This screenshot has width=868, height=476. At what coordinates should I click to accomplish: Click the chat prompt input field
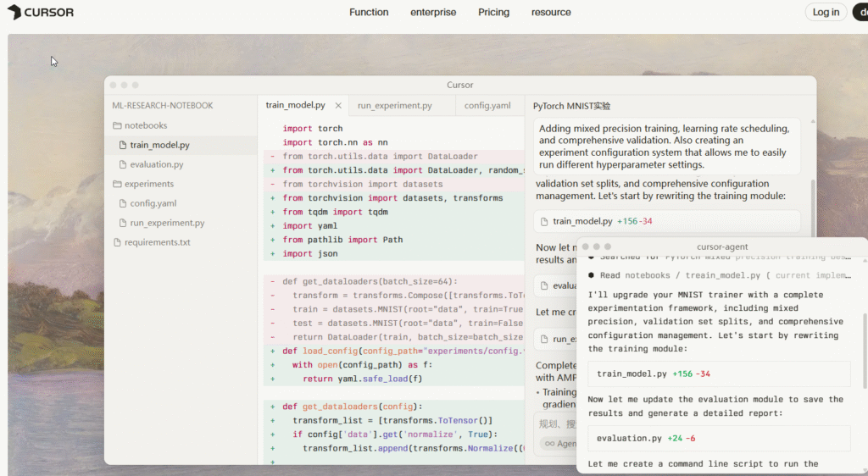tap(555, 423)
